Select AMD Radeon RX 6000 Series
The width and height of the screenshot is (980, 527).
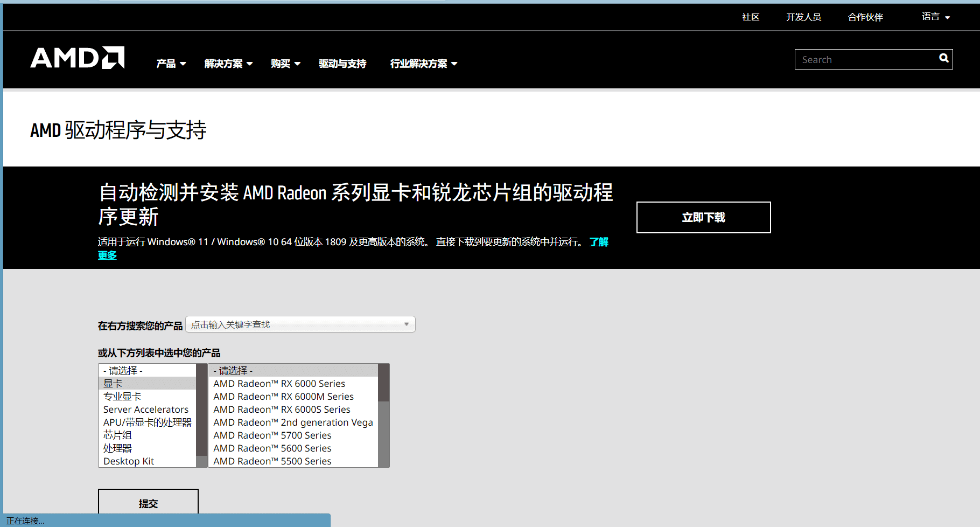pos(278,383)
